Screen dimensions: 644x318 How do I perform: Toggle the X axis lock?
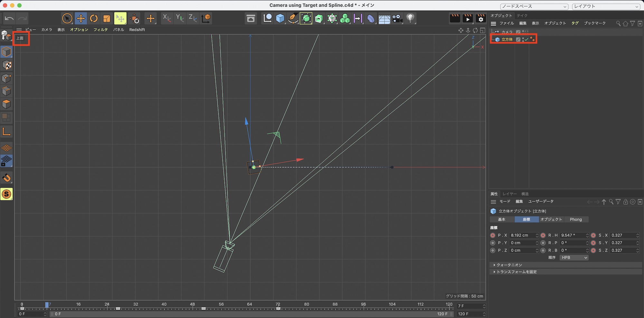166,19
